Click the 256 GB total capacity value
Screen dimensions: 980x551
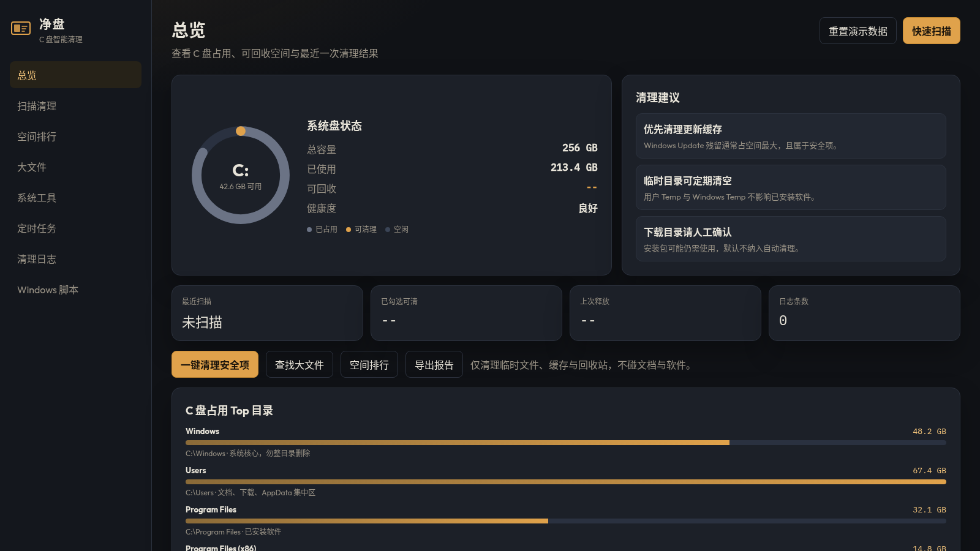click(x=579, y=148)
